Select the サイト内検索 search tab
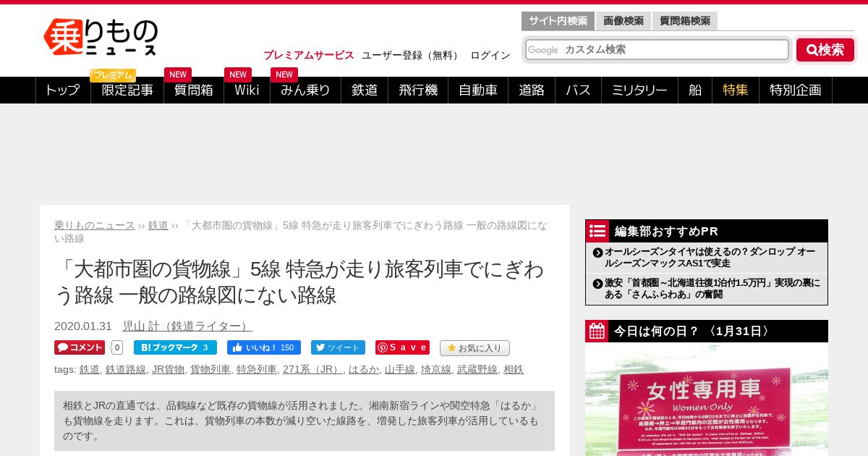 [558, 21]
